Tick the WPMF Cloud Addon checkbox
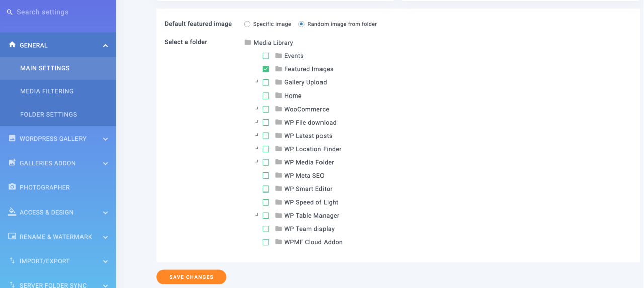The height and width of the screenshot is (288, 644). coord(266,242)
